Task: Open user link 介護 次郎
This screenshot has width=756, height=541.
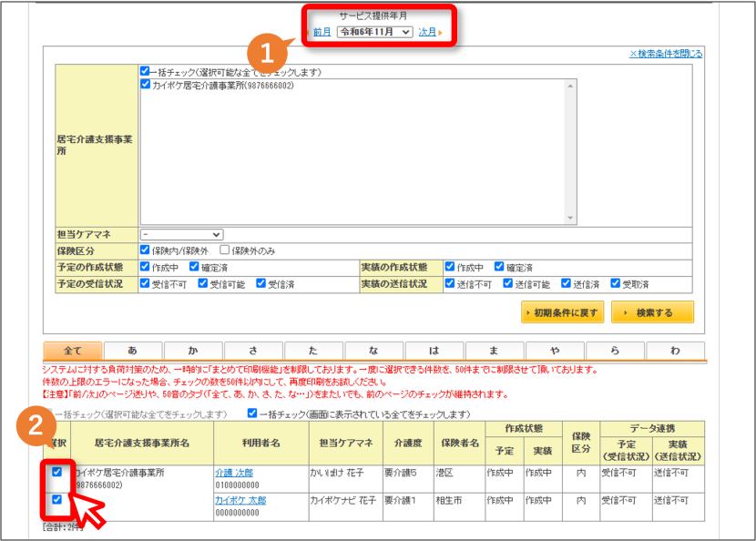Action: (x=234, y=473)
